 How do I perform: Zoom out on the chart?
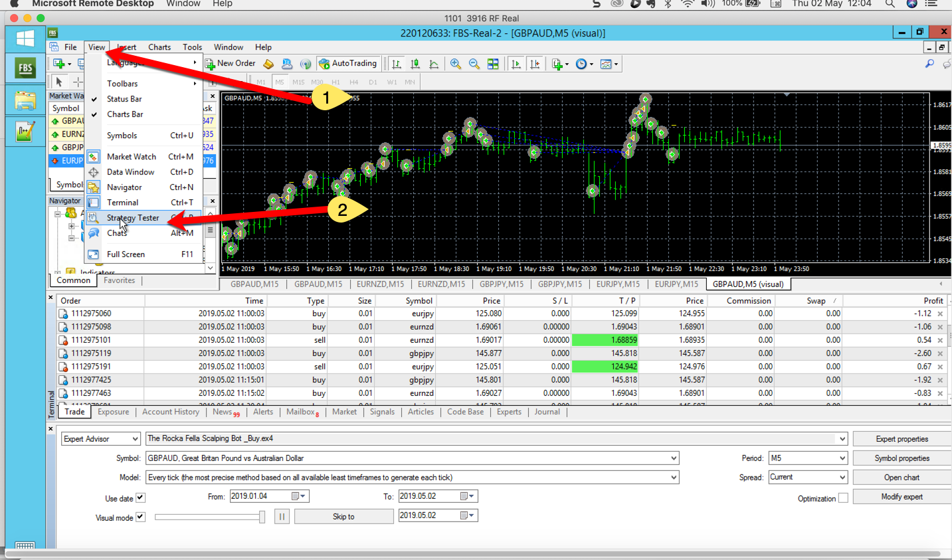474,64
